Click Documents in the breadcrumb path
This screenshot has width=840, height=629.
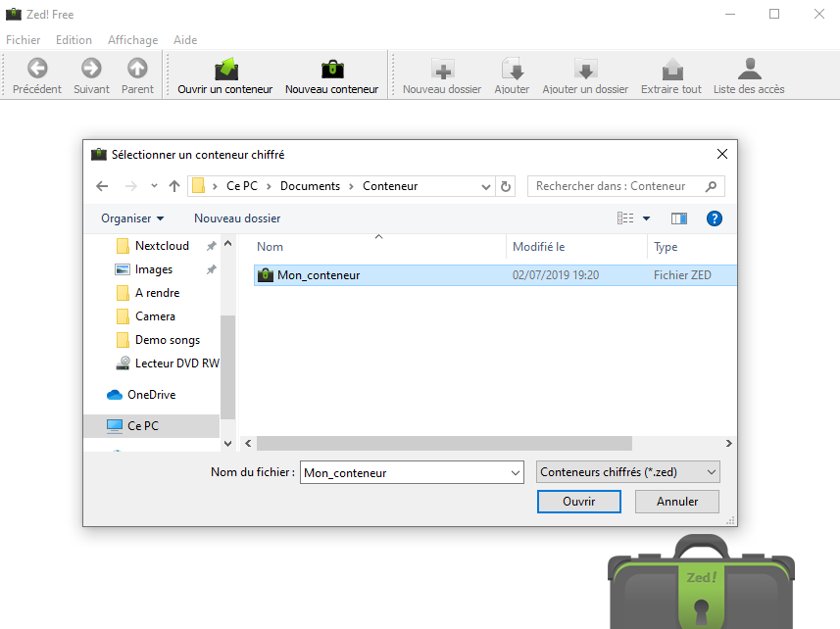(x=310, y=186)
